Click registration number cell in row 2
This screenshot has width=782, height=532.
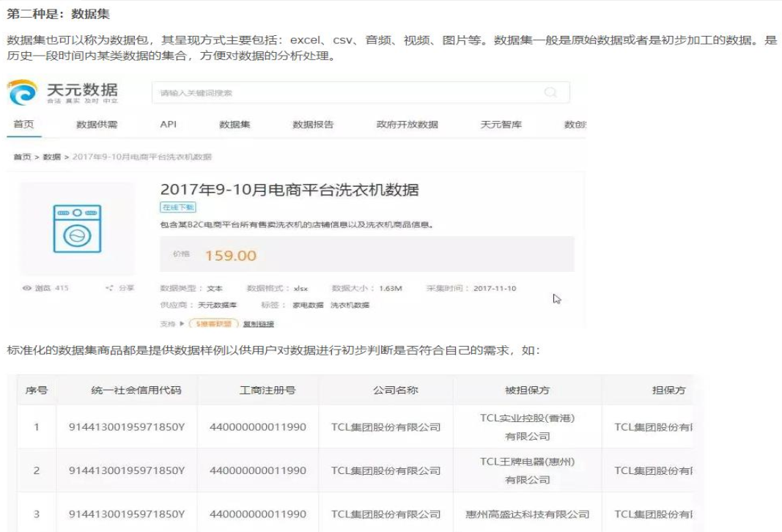point(258,470)
